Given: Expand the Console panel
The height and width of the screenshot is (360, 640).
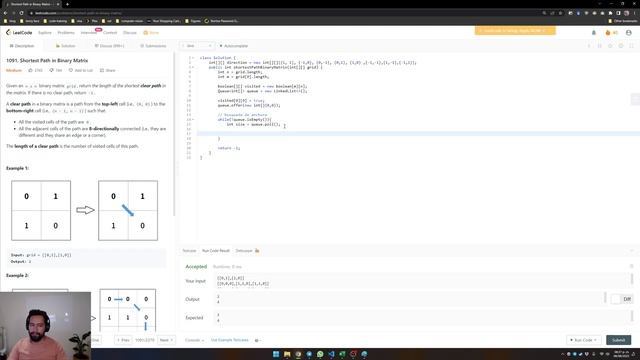Looking at the screenshot, I should coord(194,340).
